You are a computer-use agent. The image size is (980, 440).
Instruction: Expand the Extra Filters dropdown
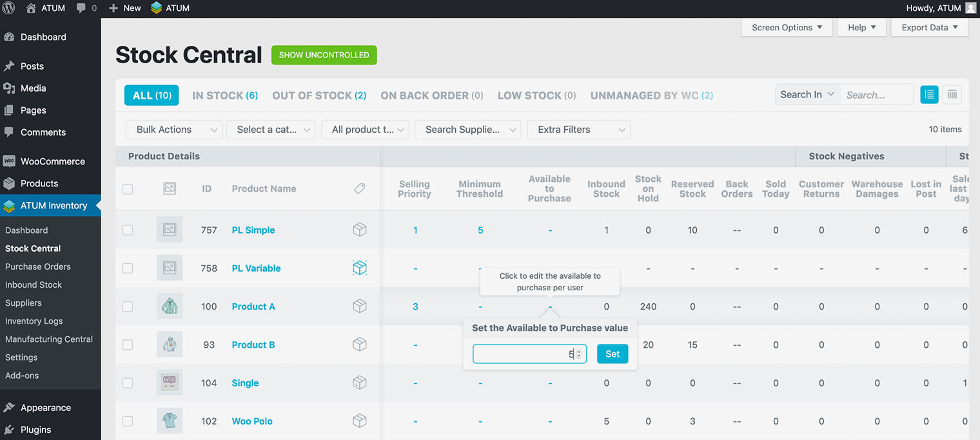[578, 130]
